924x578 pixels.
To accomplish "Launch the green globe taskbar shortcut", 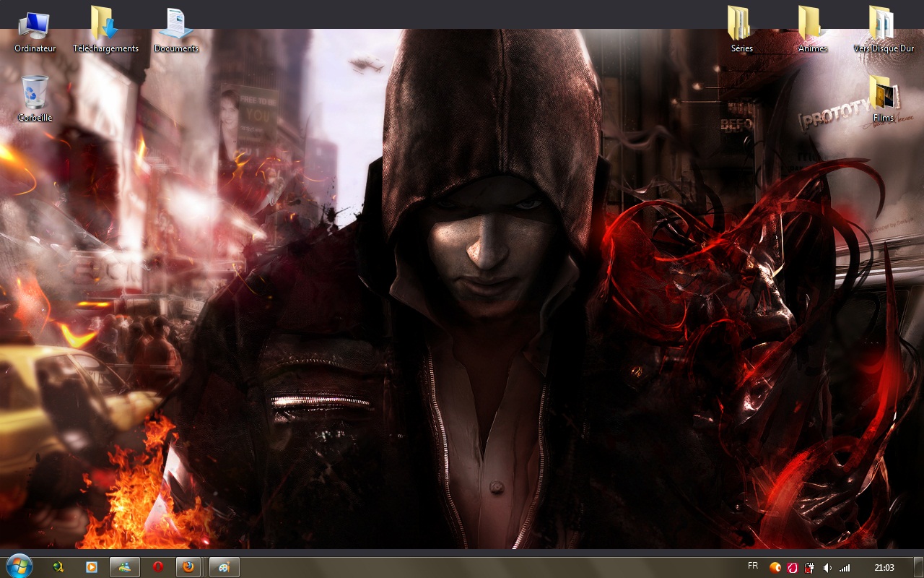I will [58, 567].
